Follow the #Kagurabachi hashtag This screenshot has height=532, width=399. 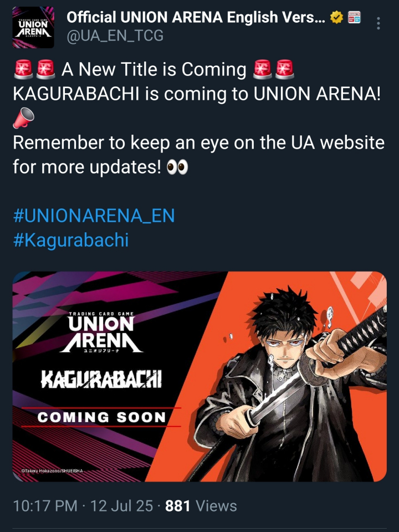(x=71, y=240)
